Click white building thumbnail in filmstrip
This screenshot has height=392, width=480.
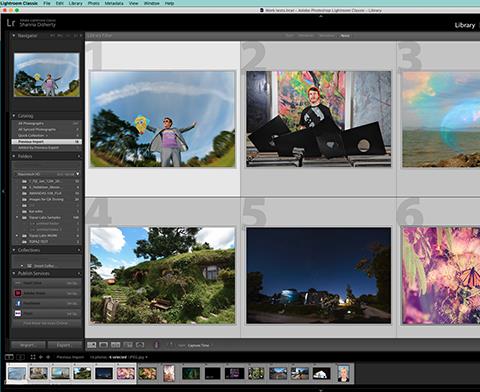click(321, 373)
